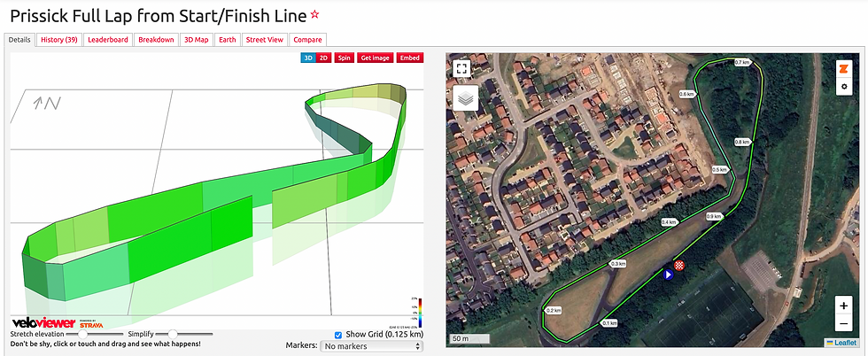The image size is (868, 356).
Task: Click the 0.5 km route label
Action: click(719, 169)
